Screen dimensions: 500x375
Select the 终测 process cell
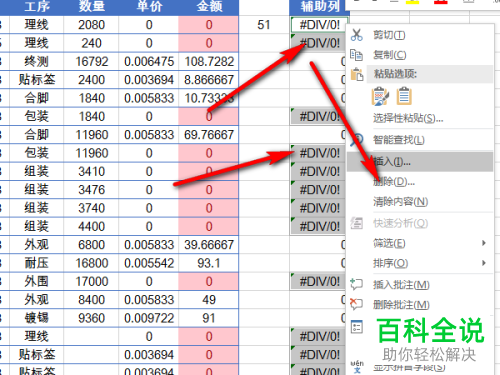37,61
